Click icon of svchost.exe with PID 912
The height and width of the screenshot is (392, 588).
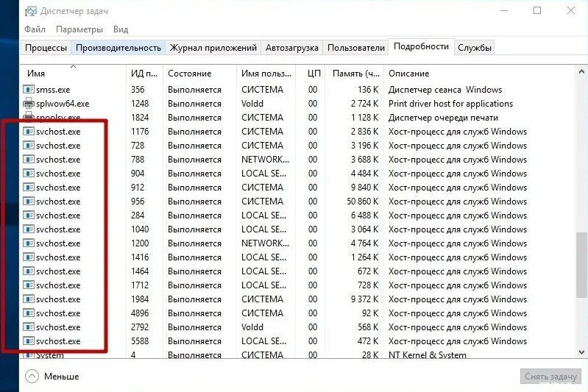point(29,187)
